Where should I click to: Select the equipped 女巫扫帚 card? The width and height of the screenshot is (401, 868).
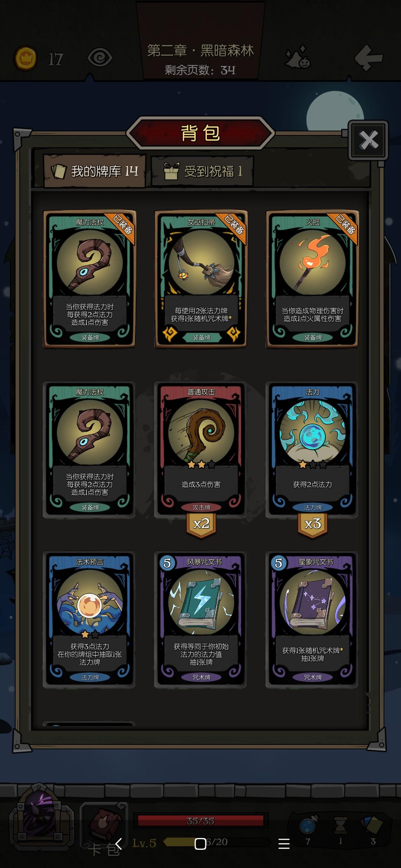point(201,279)
